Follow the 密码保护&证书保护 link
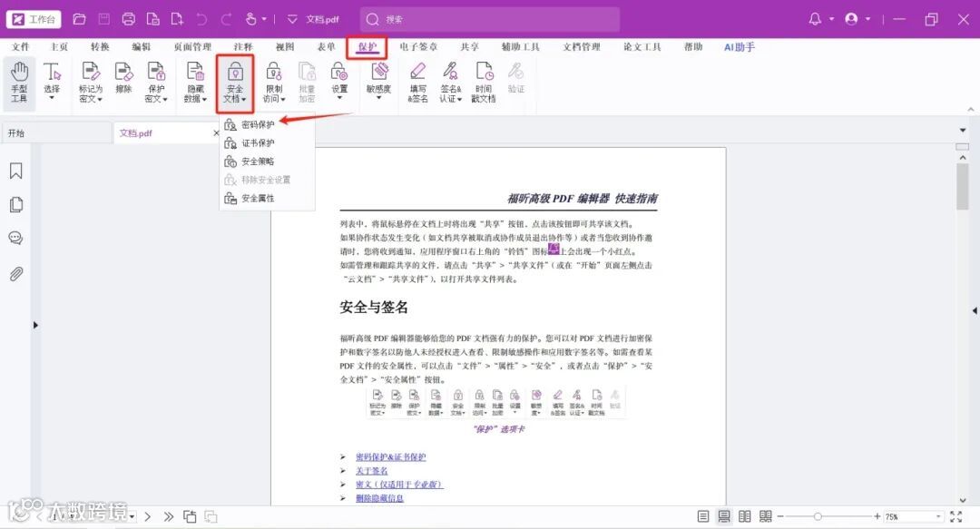The width and height of the screenshot is (980, 529). (x=390, y=457)
